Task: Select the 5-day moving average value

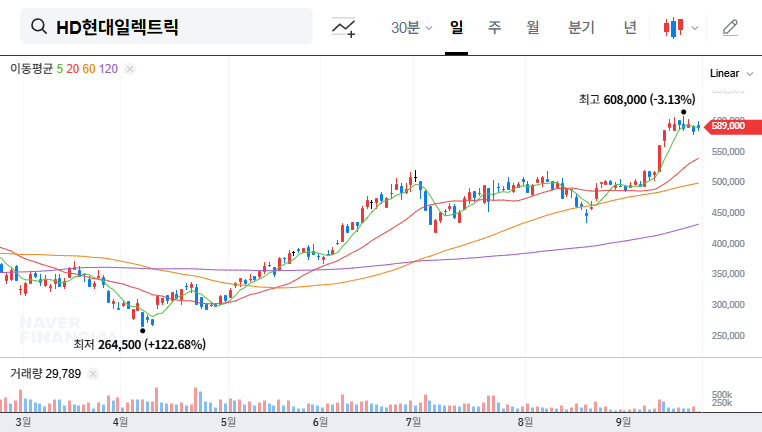Action: tap(60, 69)
